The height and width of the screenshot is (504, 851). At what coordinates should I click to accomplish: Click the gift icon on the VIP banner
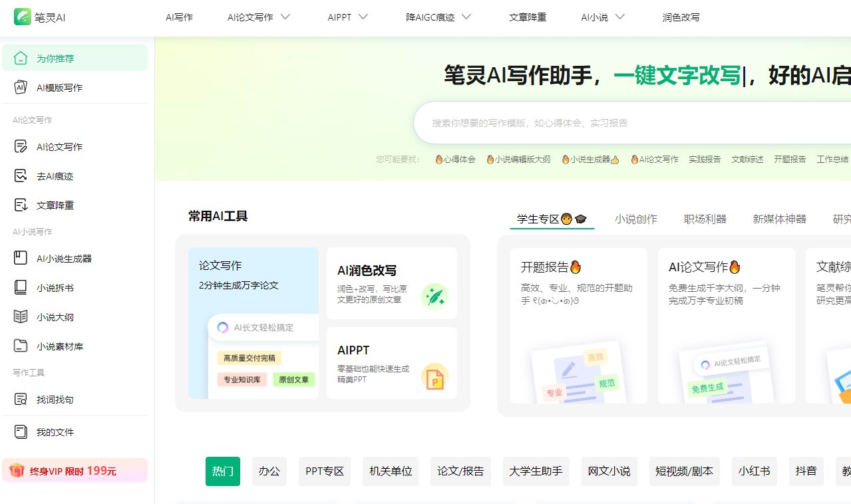(x=17, y=471)
